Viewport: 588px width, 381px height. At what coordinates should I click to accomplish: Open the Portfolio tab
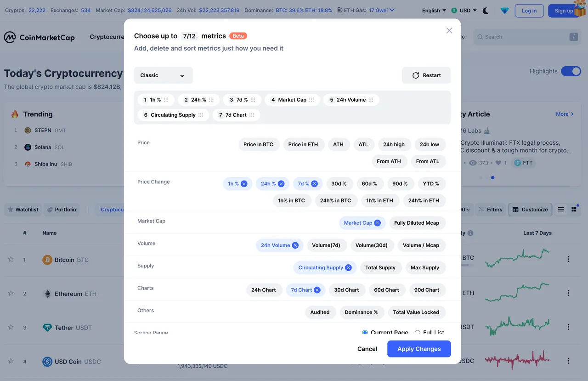[61, 210]
